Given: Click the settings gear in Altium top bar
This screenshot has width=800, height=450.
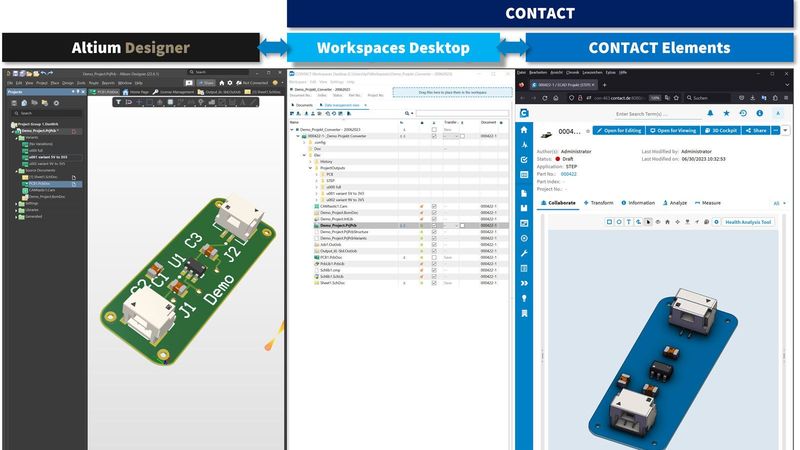Looking at the screenshot, I should point(230,83).
